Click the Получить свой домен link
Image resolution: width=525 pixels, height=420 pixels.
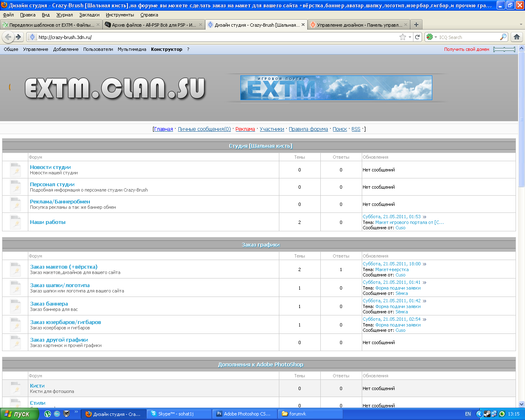(x=466, y=49)
